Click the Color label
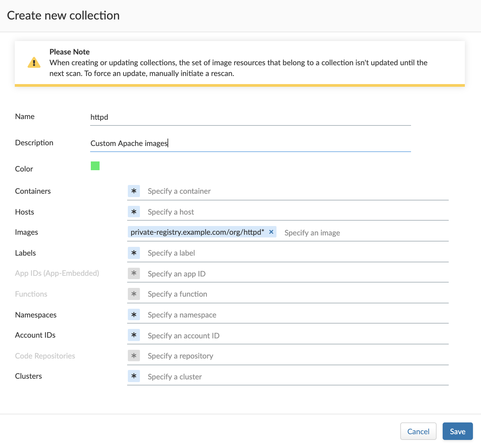The image size is (481, 448). (24, 169)
